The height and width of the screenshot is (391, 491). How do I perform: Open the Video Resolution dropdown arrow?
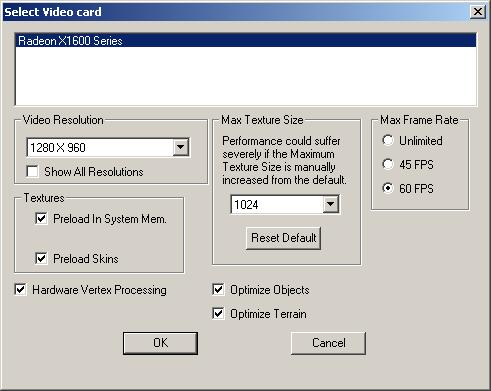point(181,147)
